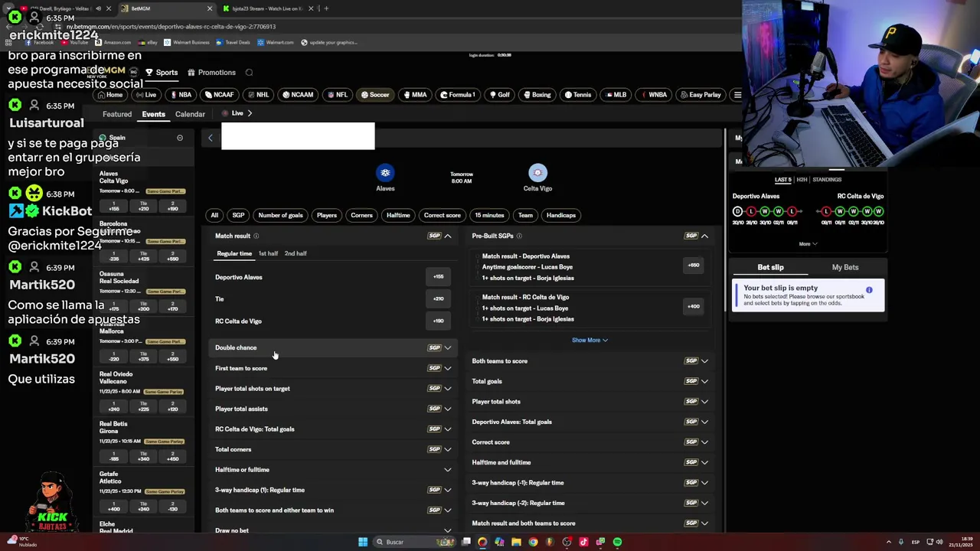The width and height of the screenshot is (980, 551).
Task: Open the Celta Vigo team crest
Action: coord(537,173)
